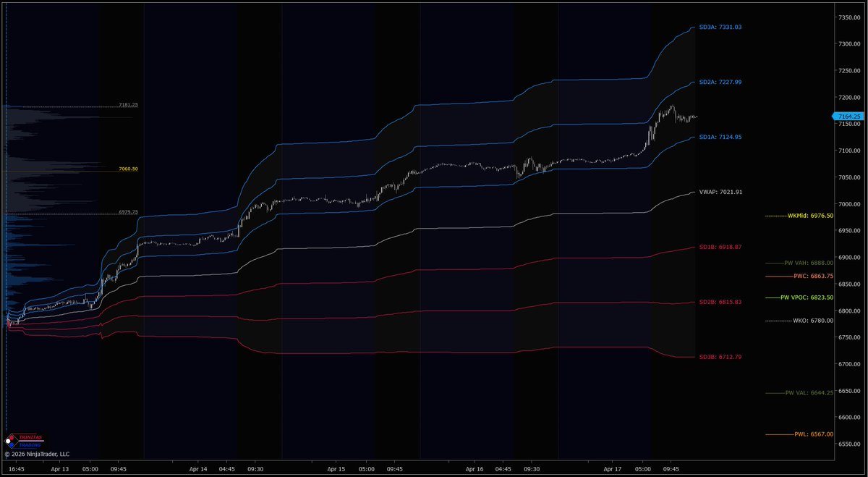Viewport: 868px width, 477px height.
Task: Click 6550.00 on the price axis
Action: pos(849,444)
